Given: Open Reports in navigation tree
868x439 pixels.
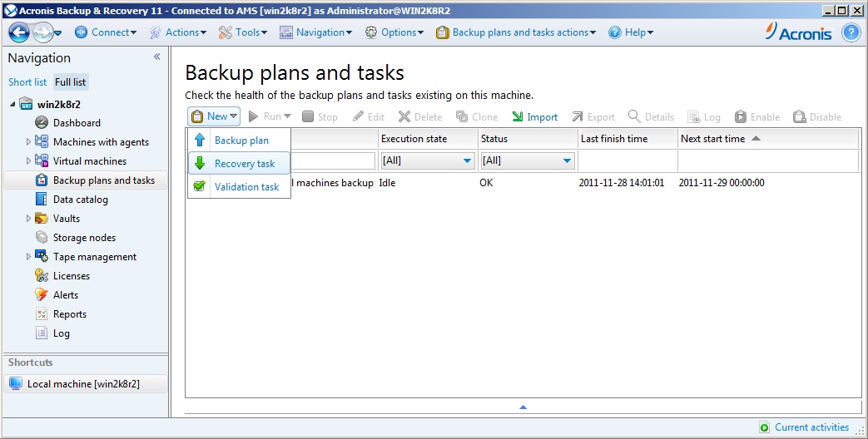Looking at the screenshot, I should 70,314.
